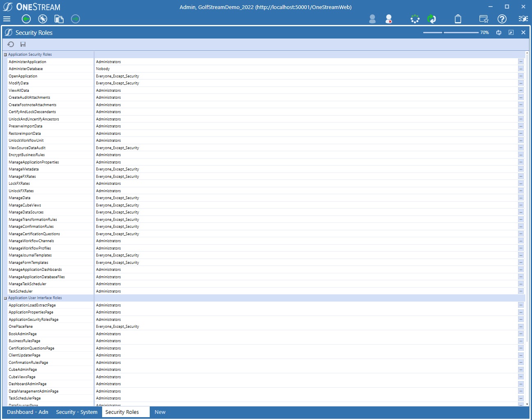The height and width of the screenshot is (420, 532).
Task: Click the compass navigation icon in toolbar
Action: 43,19
